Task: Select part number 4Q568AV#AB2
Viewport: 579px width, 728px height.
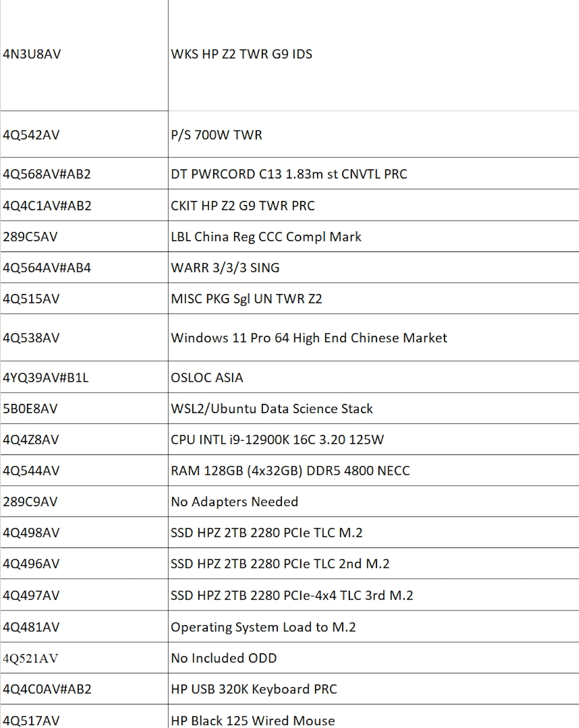Action: 47,174
